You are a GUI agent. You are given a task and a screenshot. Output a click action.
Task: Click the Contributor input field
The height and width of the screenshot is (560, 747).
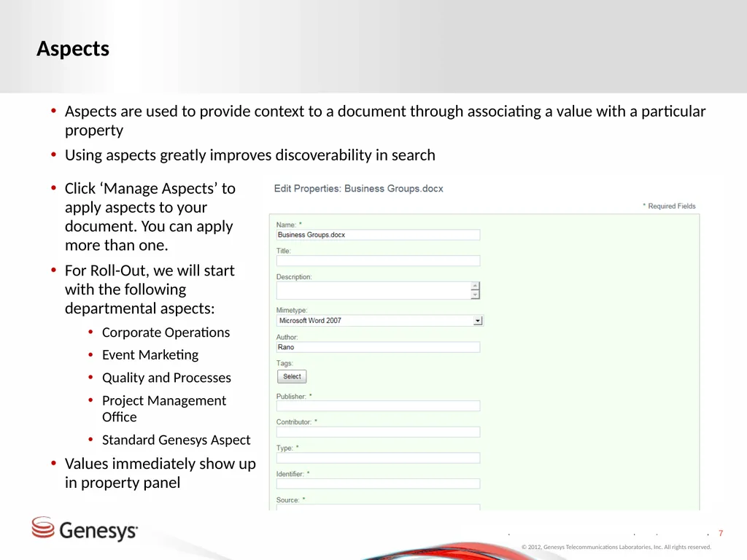click(379, 432)
